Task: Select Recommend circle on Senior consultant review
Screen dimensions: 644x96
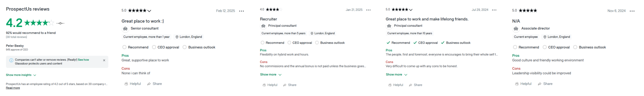Action: [124, 47]
